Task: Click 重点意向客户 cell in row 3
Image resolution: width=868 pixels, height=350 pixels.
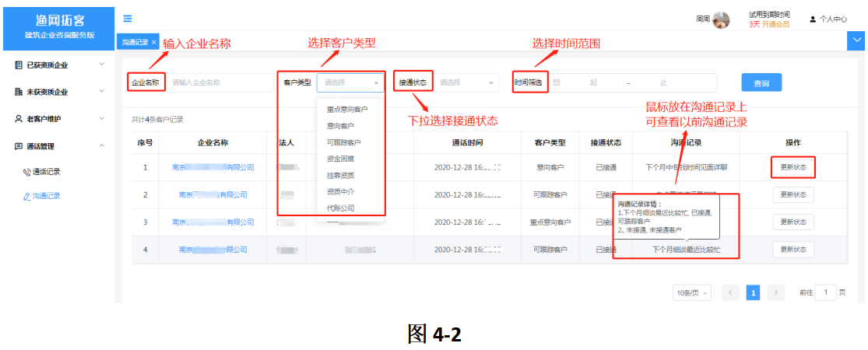Action: point(550,222)
